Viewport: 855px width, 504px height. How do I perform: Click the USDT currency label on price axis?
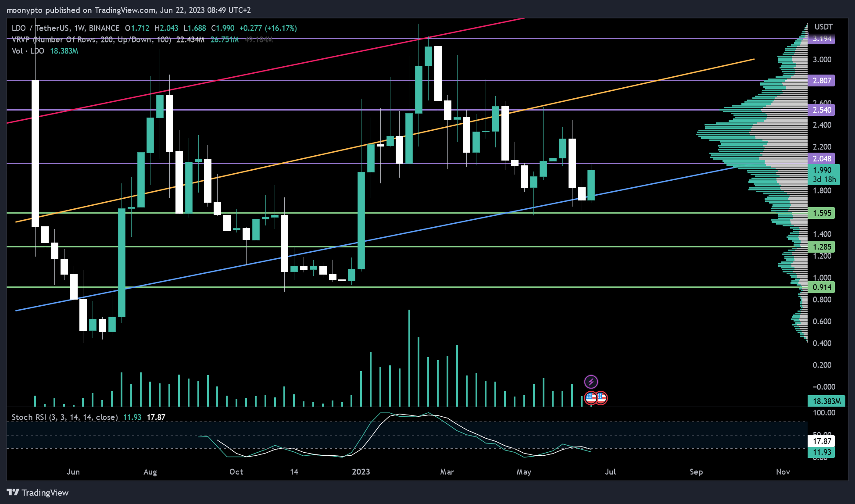[x=823, y=27]
